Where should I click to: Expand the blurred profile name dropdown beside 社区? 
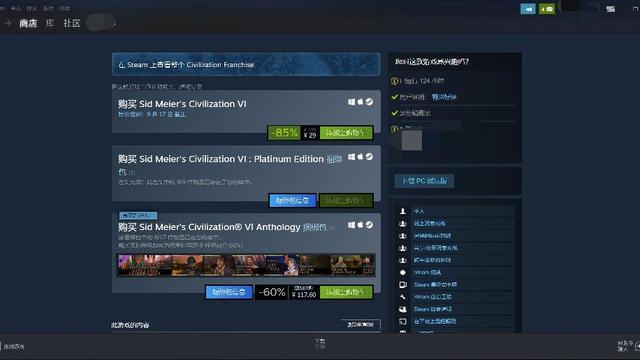tap(102, 23)
